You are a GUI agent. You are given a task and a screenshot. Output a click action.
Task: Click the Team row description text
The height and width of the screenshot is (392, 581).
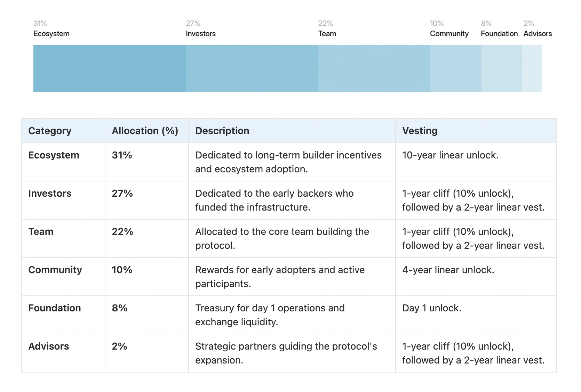pos(282,238)
